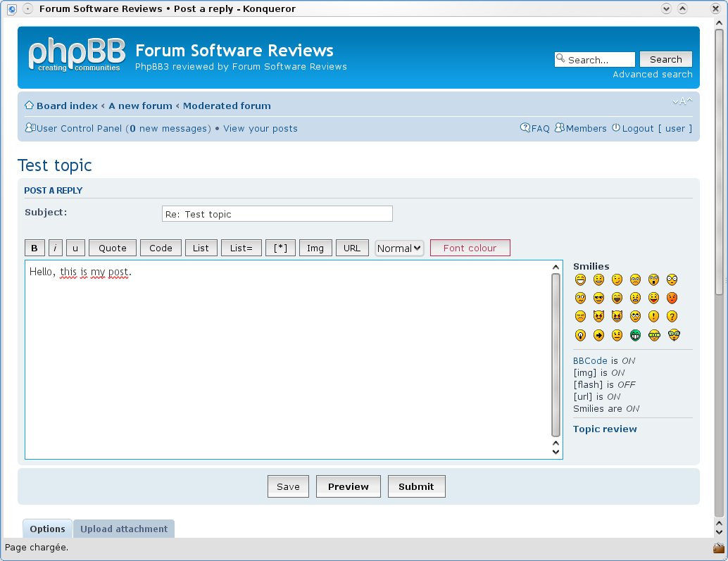
Task: Insert the exclamation mark smiley
Action: (x=653, y=317)
